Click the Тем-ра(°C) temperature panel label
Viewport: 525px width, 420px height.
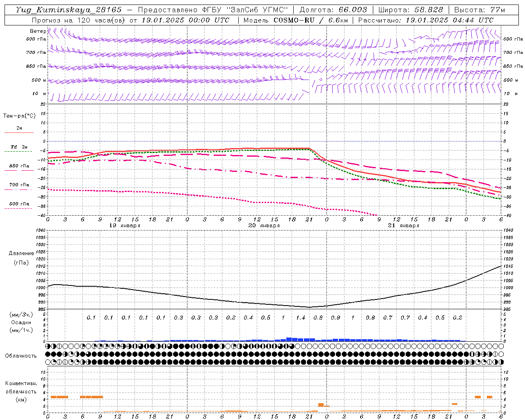pyautogui.click(x=19, y=116)
